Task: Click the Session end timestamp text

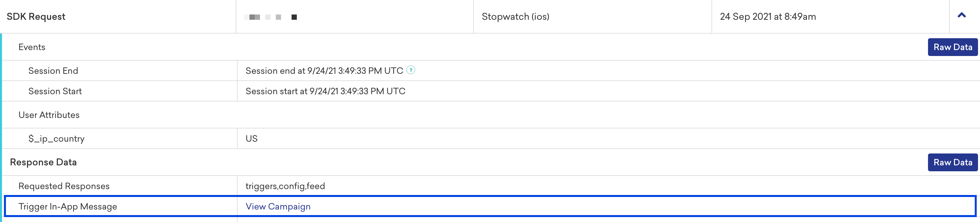Action: coord(324,70)
